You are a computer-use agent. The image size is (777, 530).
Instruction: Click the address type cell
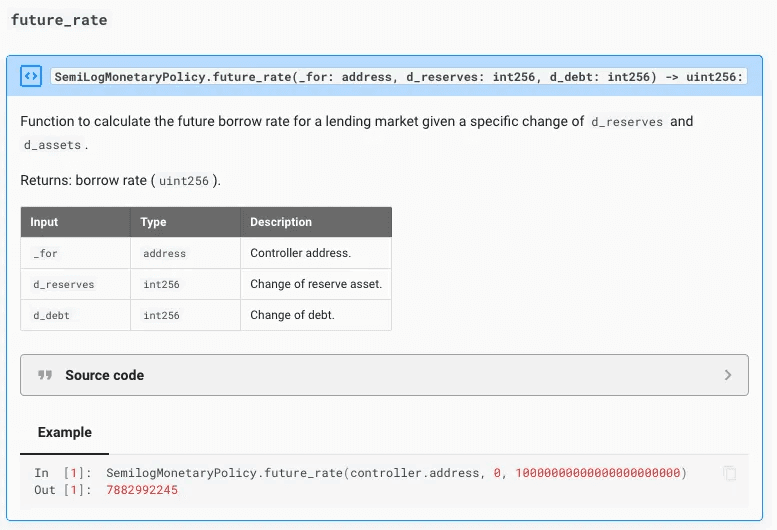click(164, 253)
